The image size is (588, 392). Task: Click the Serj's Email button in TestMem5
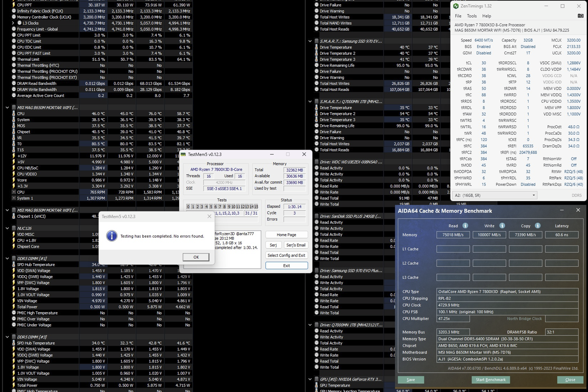[296, 245]
